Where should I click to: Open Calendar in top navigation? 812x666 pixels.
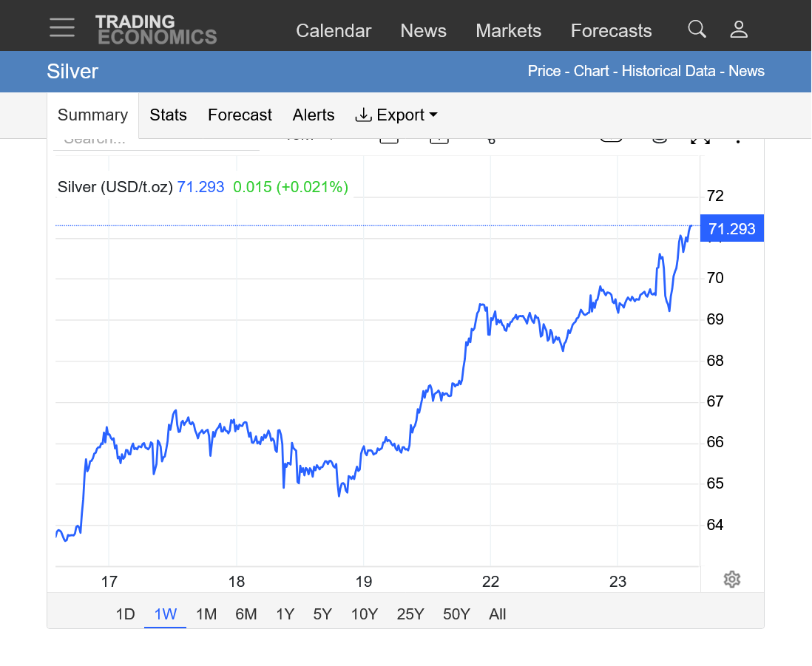pyautogui.click(x=334, y=31)
